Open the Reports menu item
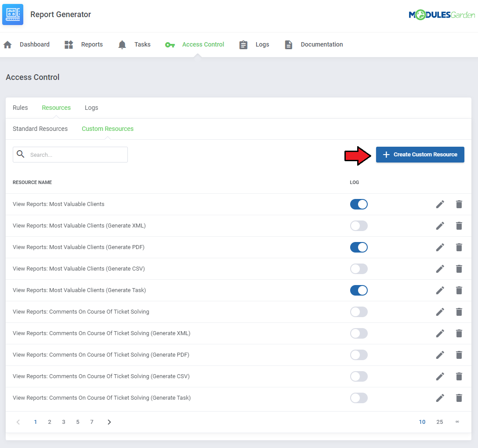Viewport: 478px width, 448px height. 92,44
